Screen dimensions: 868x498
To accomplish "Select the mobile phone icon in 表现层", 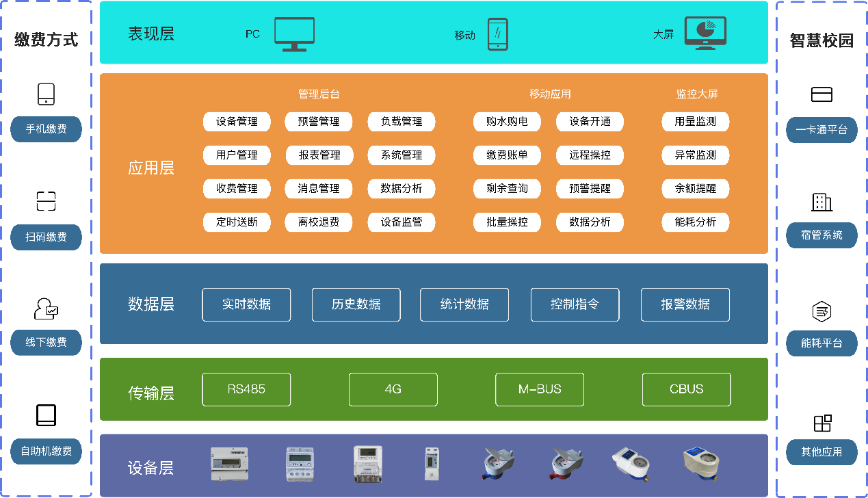I will [x=497, y=34].
